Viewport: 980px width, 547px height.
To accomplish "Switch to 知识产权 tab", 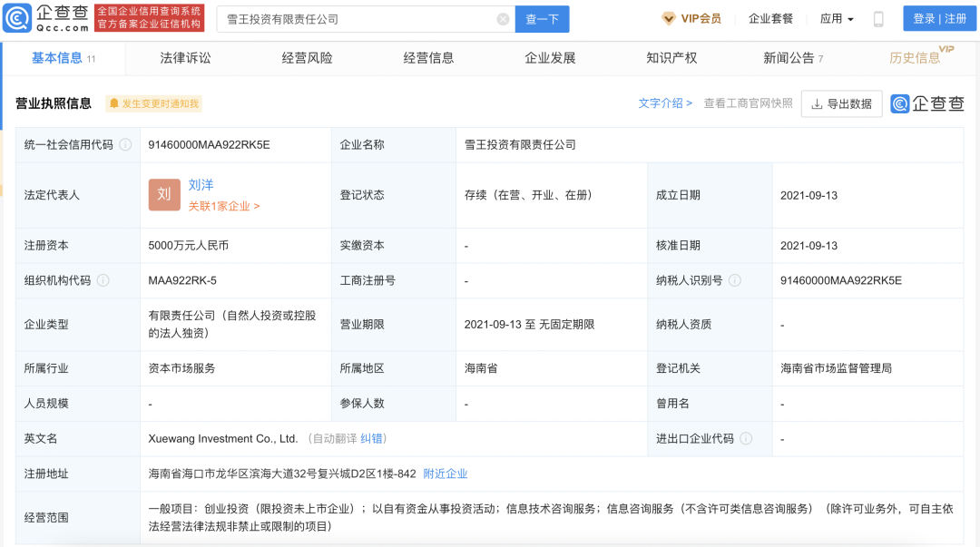I will point(671,58).
